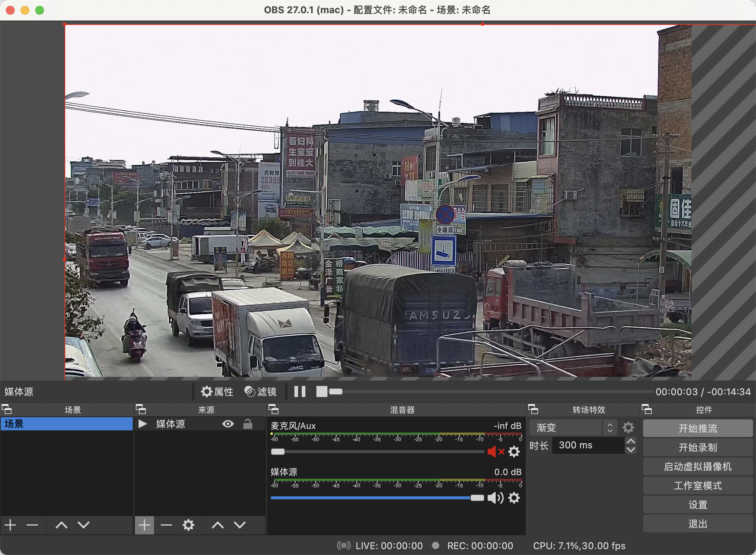The width and height of the screenshot is (756, 555).
Task: Click 开始推流 to start streaming
Action: coord(698,428)
